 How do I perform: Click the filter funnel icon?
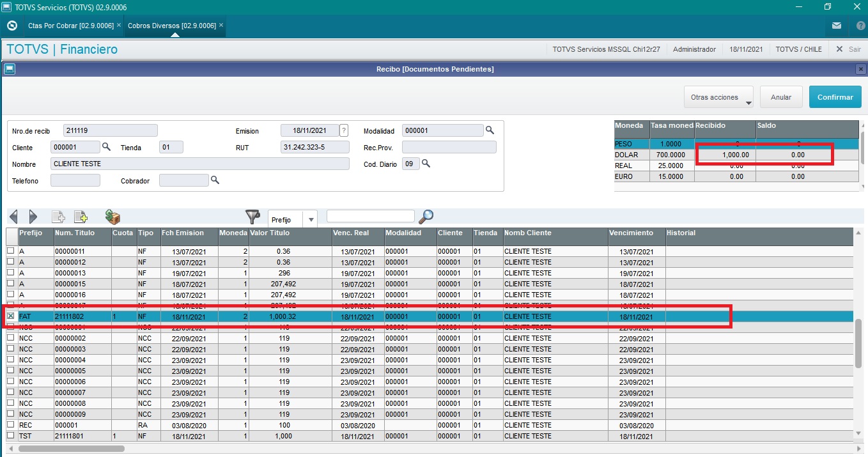[253, 217]
